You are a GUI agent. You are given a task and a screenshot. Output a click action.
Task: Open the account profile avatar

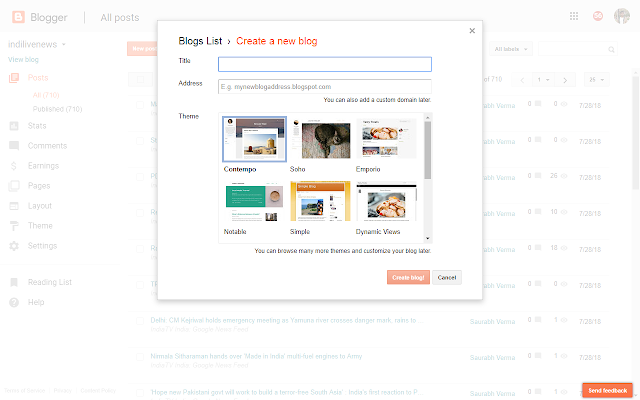(x=622, y=16)
